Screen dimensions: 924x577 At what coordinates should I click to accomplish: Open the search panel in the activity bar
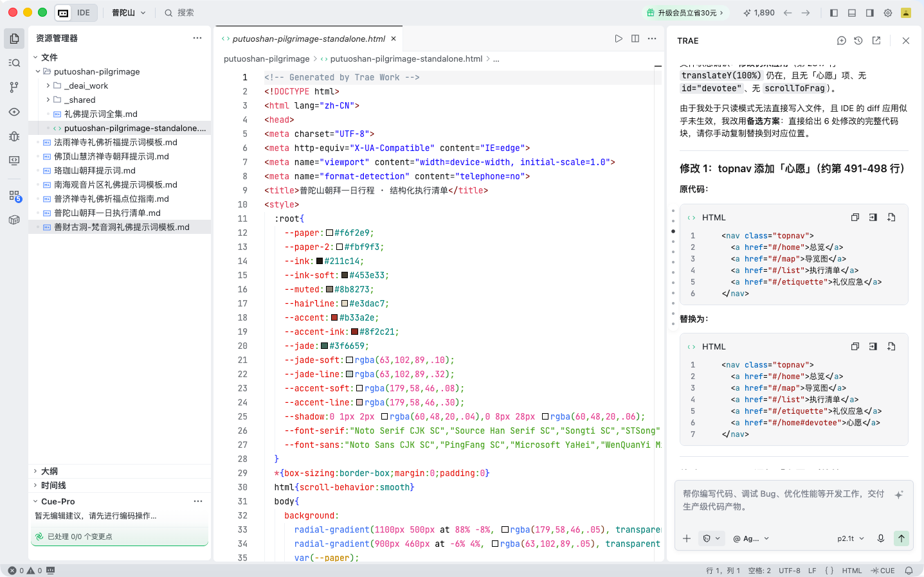[x=14, y=63]
